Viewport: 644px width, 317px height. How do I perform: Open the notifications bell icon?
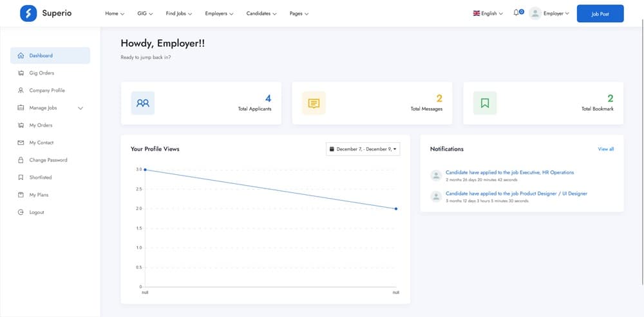[x=516, y=13]
